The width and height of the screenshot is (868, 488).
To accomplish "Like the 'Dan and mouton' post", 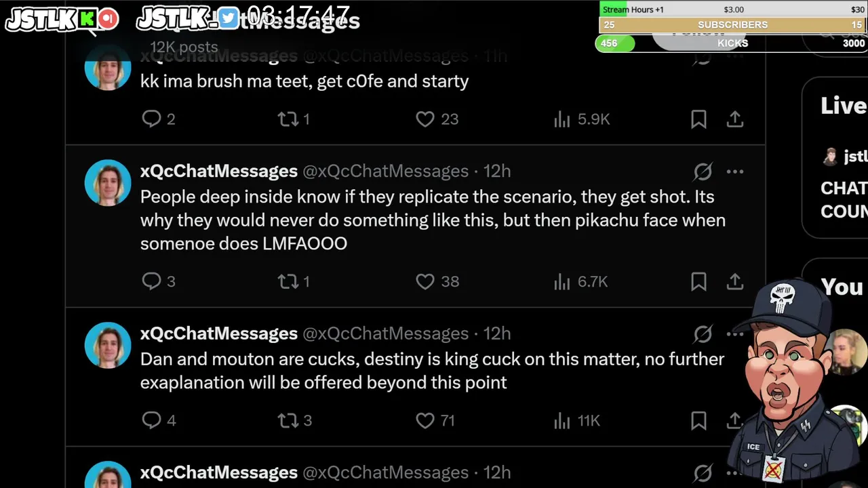I will (425, 421).
